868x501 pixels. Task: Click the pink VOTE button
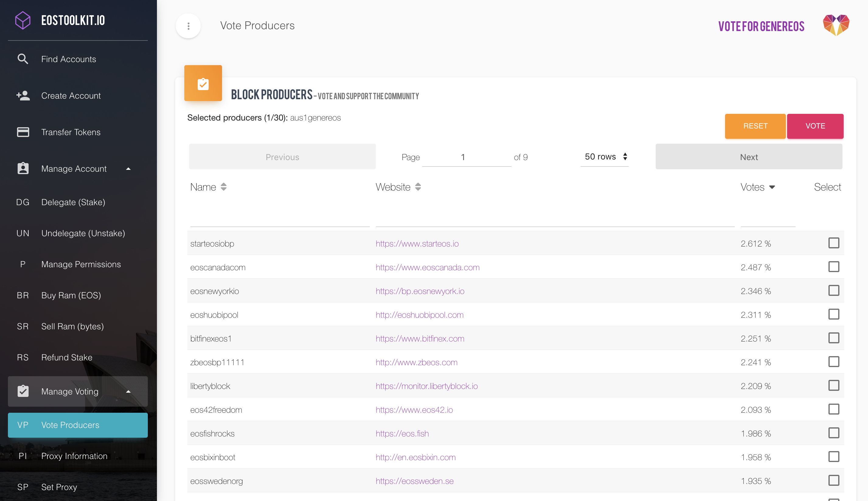point(815,126)
